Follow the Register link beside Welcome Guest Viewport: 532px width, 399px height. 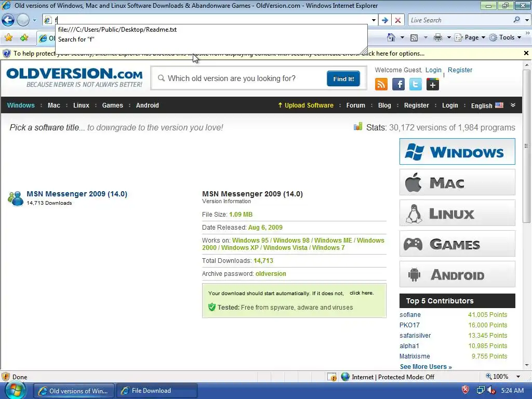point(460,70)
